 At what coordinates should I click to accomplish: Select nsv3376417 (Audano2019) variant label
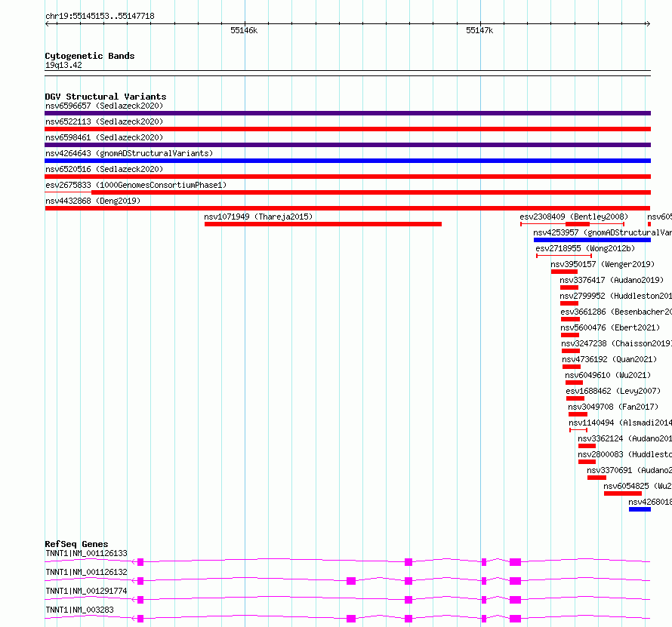[612, 280]
